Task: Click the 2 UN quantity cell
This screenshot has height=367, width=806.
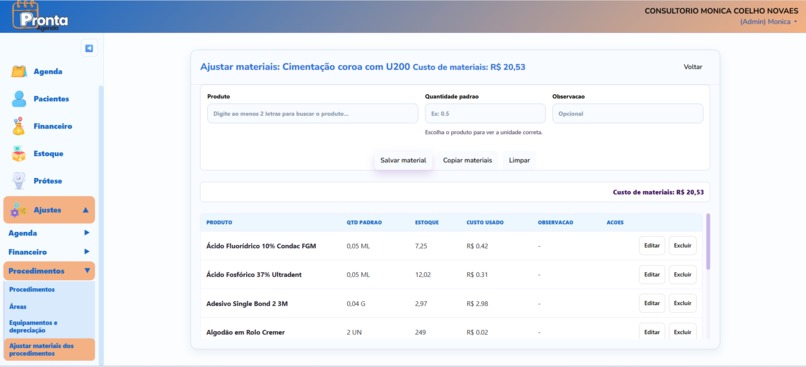Action: click(354, 333)
